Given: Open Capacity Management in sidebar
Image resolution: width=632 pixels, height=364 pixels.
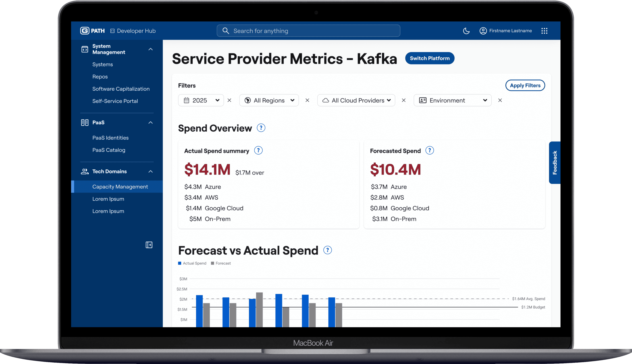Looking at the screenshot, I should pyautogui.click(x=120, y=187).
